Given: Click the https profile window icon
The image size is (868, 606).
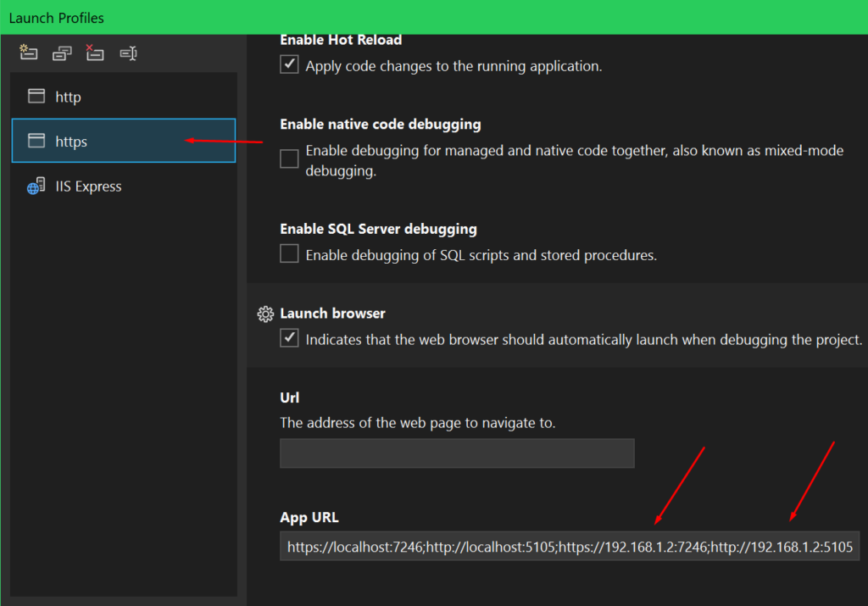Looking at the screenshot, I should click(x=36, y=141).
